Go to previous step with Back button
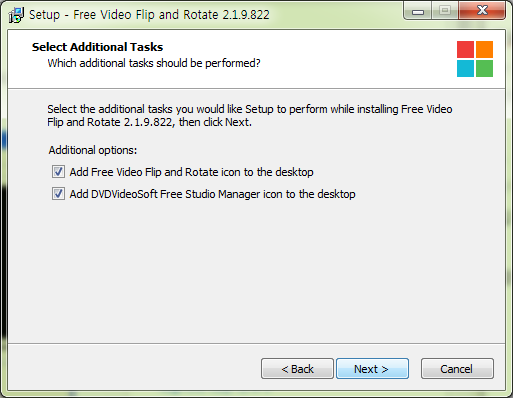Viewport: 513px width, 398px height. [x=297, y=369]
